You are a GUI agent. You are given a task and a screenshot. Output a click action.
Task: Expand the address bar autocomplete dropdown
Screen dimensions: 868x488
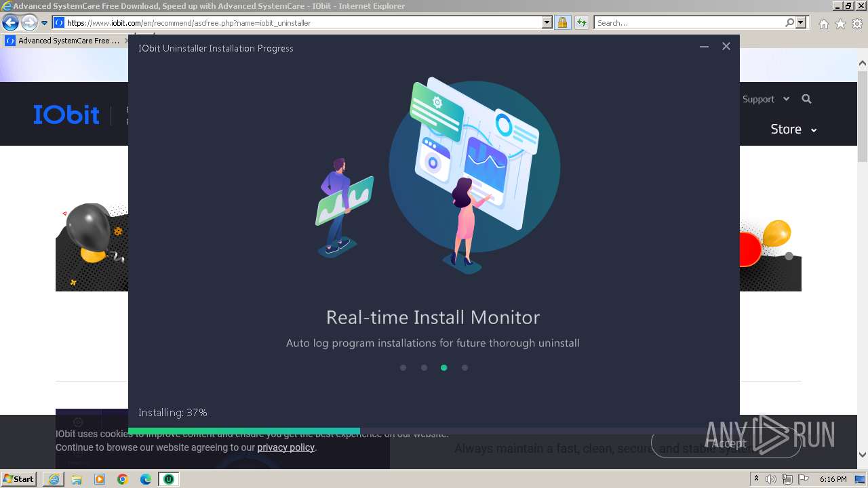[x=547, y=22]
